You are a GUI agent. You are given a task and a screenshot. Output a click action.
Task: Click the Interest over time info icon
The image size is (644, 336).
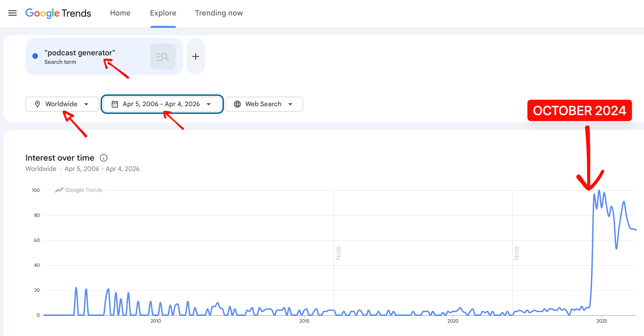(103, 158)
